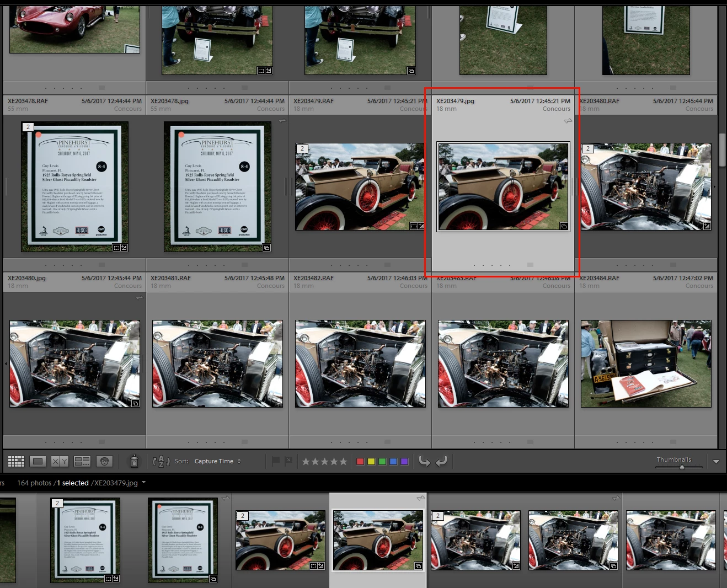The width and height of the screenshot is (727, 588).
Task: Click develop adjustments badge on XE203480.RAF thumbnail
Action: 707,226
